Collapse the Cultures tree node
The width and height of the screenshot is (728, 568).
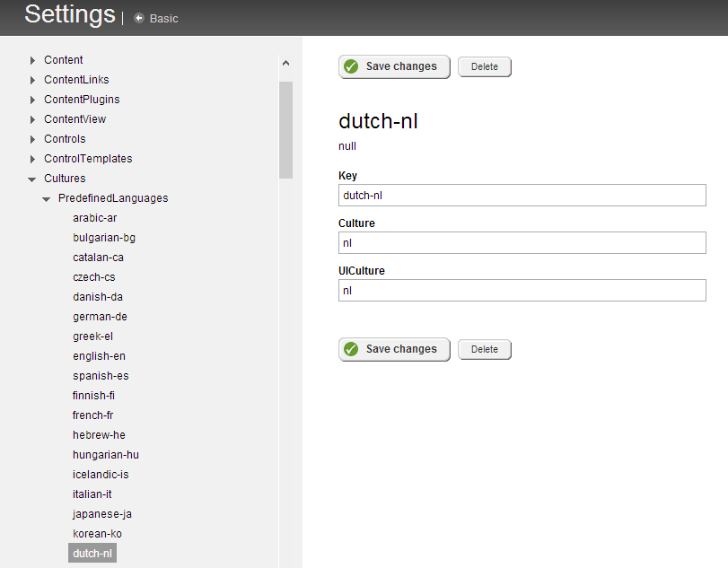coord(32,179)
